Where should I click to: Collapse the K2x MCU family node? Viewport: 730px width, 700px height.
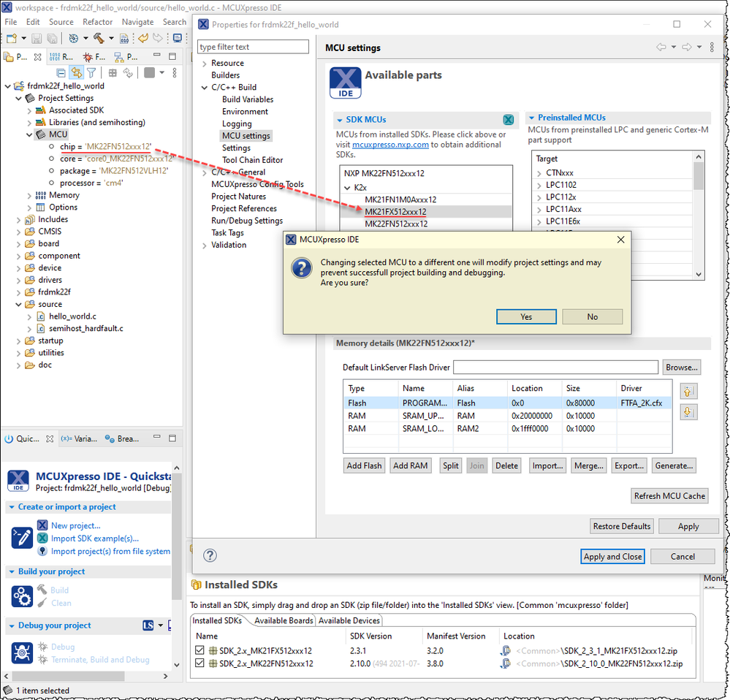tap(347, 188)
